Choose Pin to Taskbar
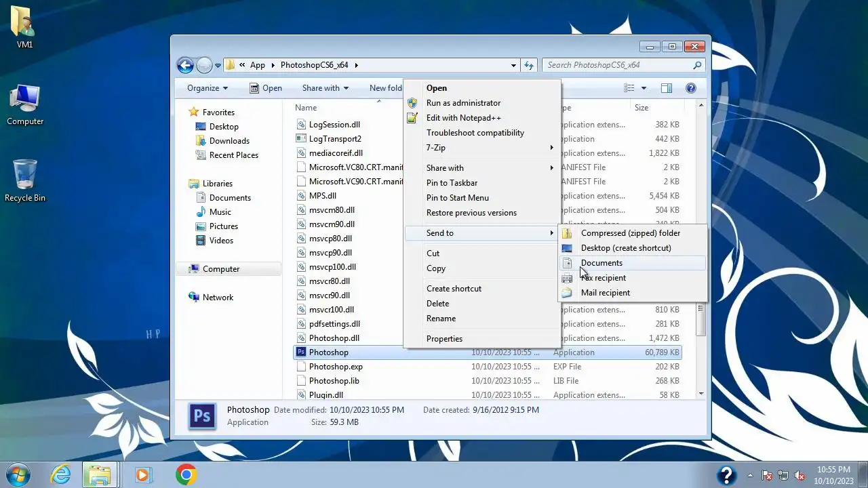868x488 pixels. coord(452,183)
